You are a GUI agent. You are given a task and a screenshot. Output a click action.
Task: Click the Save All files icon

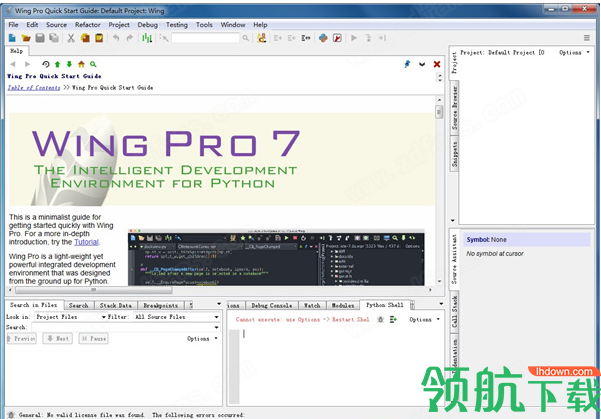click(x=54, y=38)
